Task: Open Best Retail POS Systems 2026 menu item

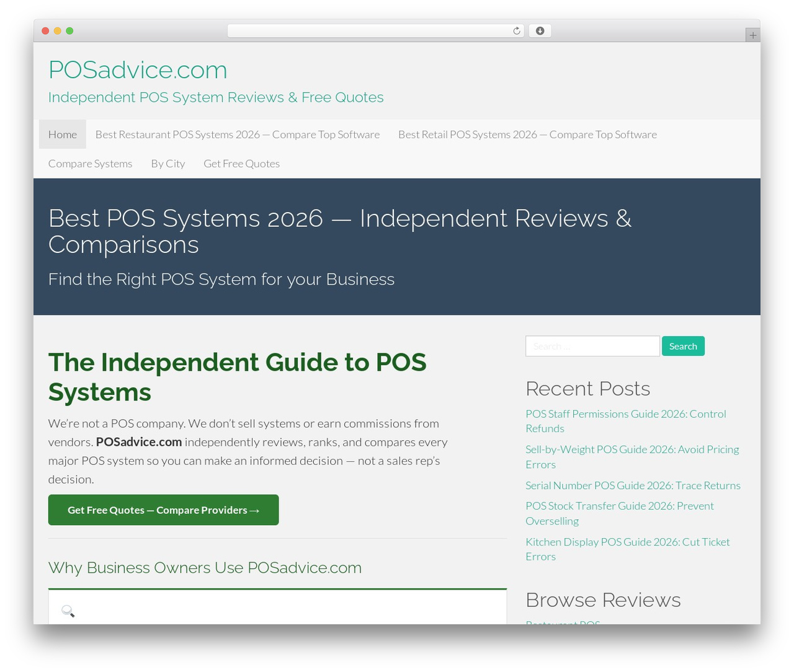Action: (527, 135)
